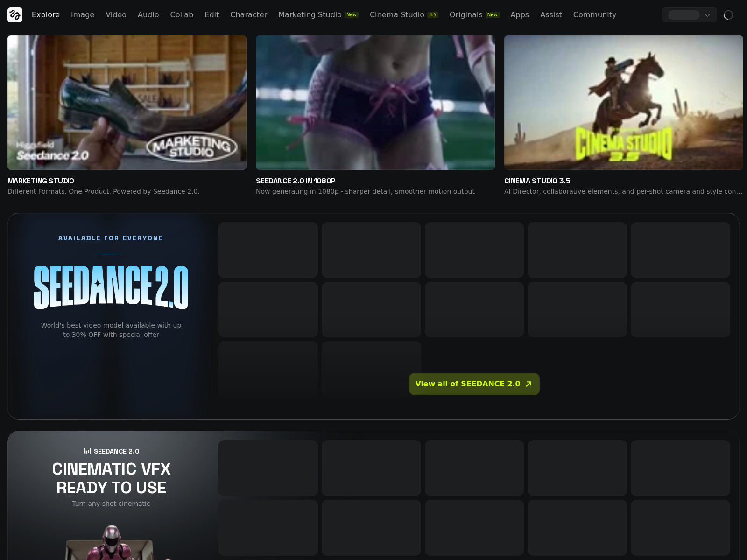Viewport: 747px width, 560px height.
Task: Go to the Community page
Action: [594, 15]
